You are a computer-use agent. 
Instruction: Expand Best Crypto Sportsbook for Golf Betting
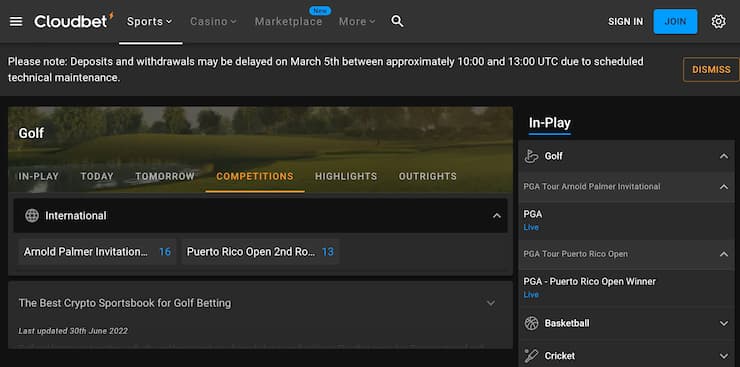(x=491, y=303)
